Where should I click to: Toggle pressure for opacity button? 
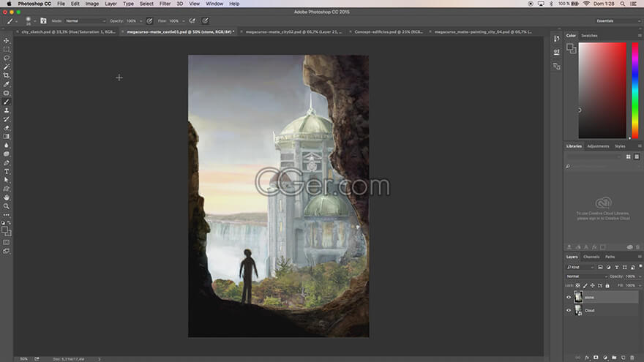[149, 20]
